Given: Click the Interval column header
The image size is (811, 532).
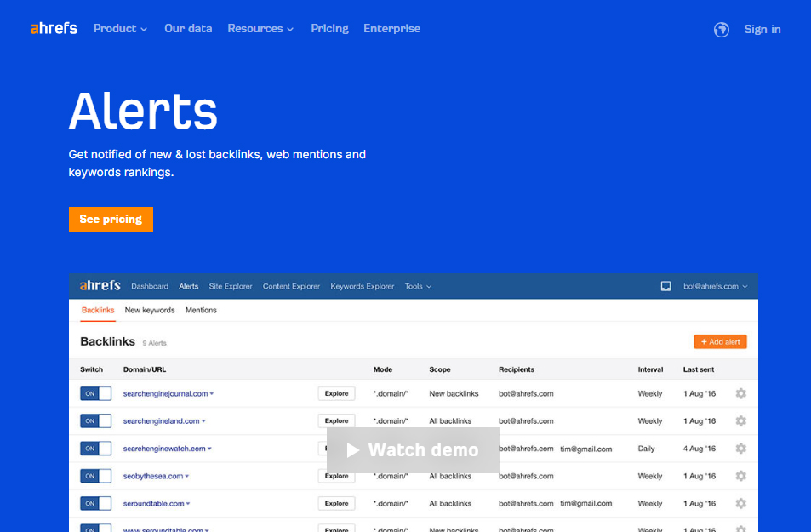Looking at the screenshot, I should [x=651, y=369].
